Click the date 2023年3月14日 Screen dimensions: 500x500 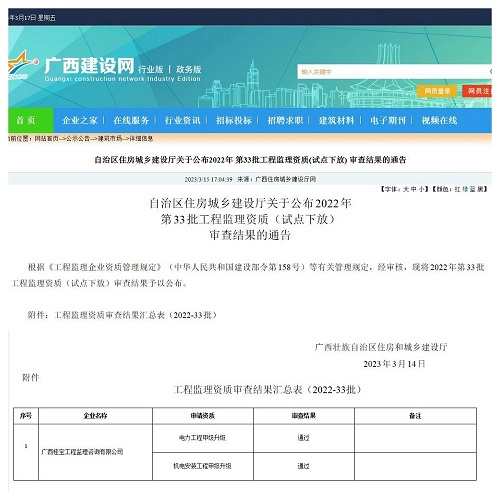(394, 364)
